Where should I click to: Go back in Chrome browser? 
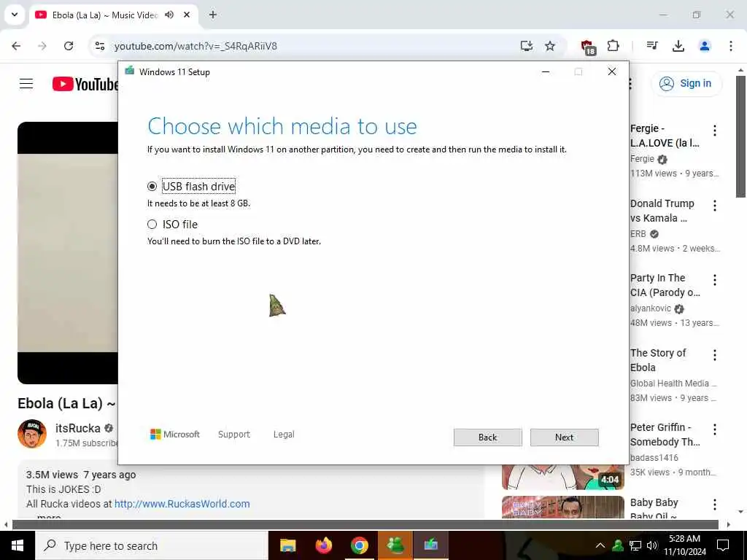[16, 46]
